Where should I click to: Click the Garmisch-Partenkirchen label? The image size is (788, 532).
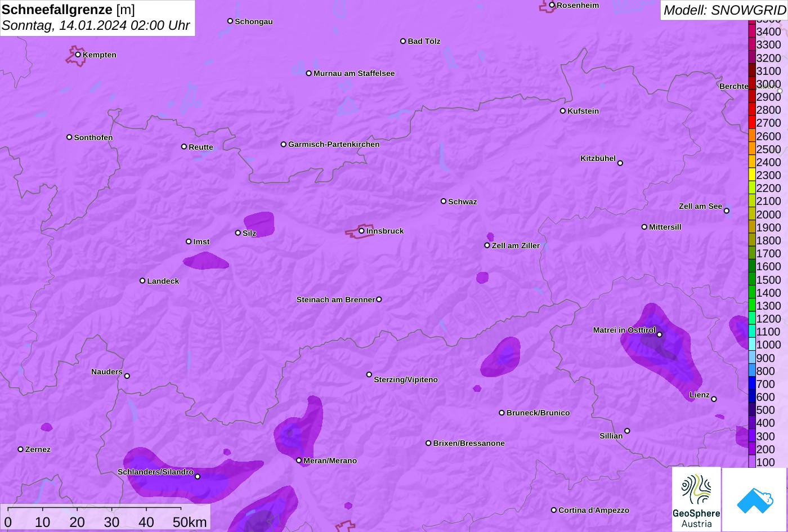[334, 144]
